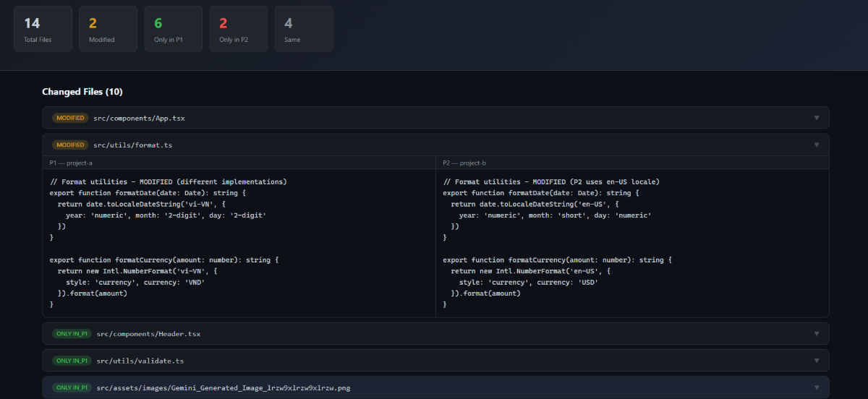Viewport: 868px width, 399px height.
Task: Click P1 comment line 'different implementations'
Action: [169, 181]
